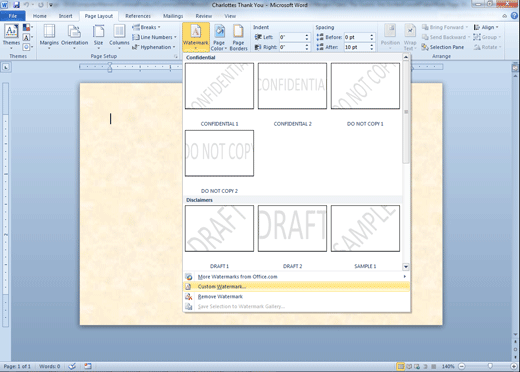
Task: Switch to Print Layout view icon
Action: coord(401,366)
